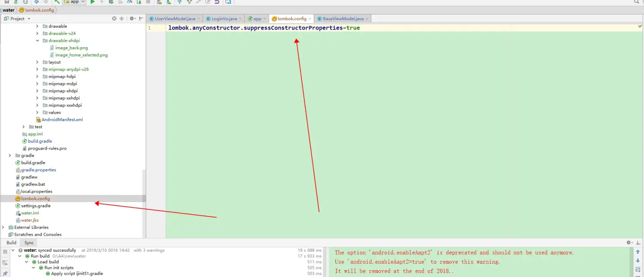Click lombok.config breadcrumb in navigation bar
Screen dimensions: 644x277
(x=37, y=10)
